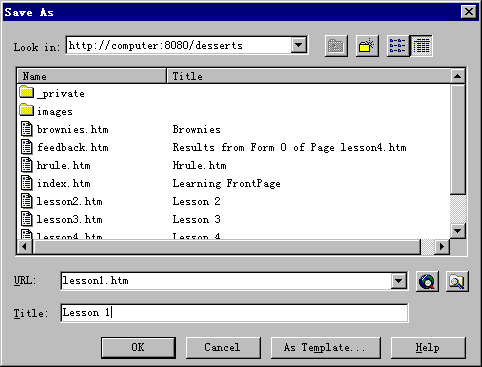Create a new folder using toolbar icon
482x367 pixels.
pos(367,46)
